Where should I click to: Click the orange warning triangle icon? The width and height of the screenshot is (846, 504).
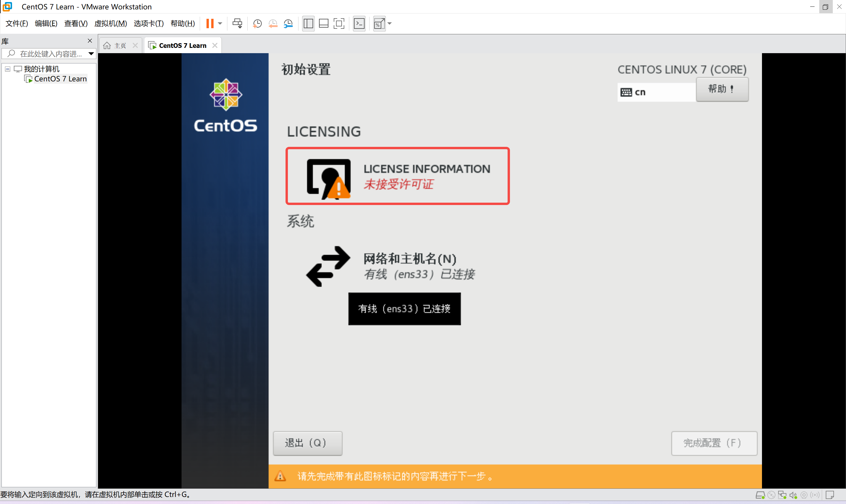tap(280, 476)
